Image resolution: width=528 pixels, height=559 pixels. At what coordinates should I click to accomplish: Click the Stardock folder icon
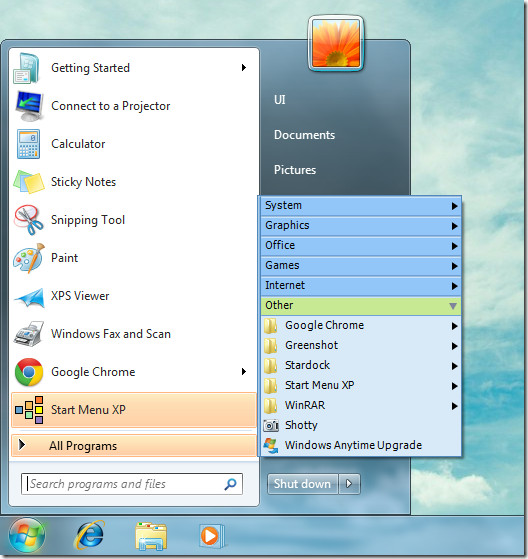[271, 365]
